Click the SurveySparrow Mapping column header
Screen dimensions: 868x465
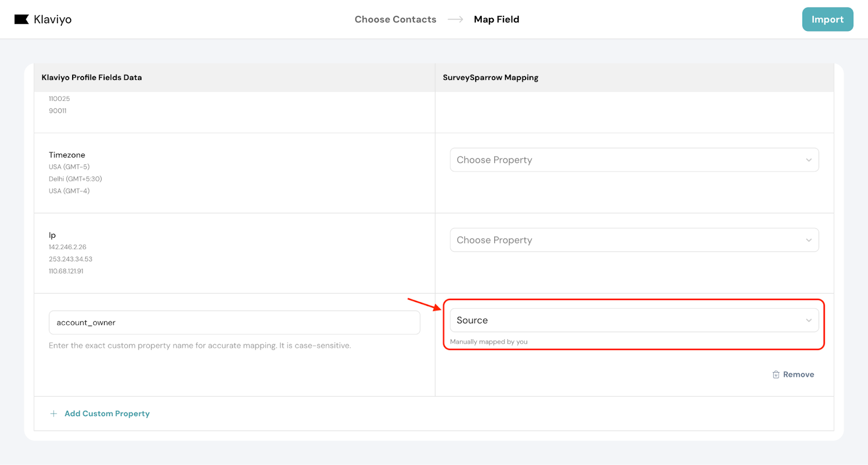490,78
